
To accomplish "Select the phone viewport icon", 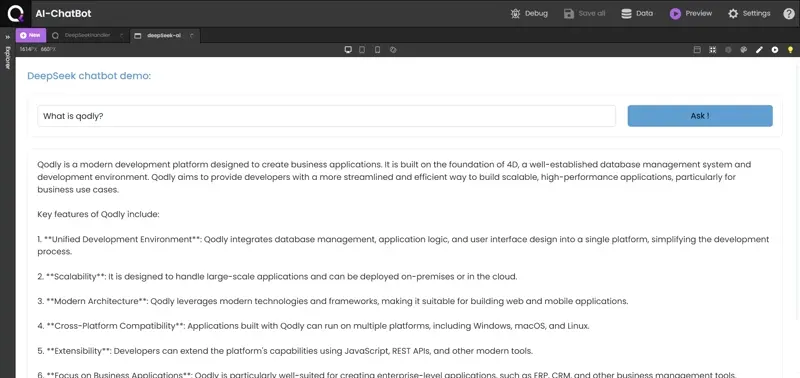I will coord(378,49).
